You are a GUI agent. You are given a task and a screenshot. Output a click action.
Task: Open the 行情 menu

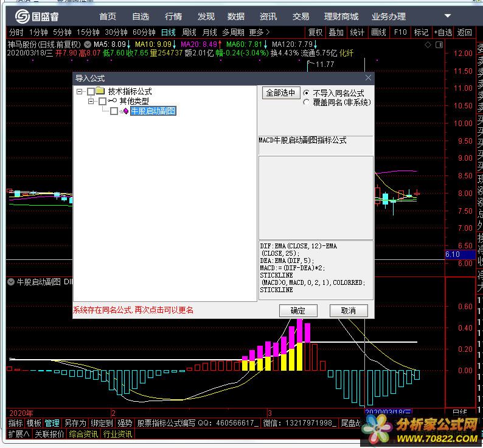(x=173, y=16)
